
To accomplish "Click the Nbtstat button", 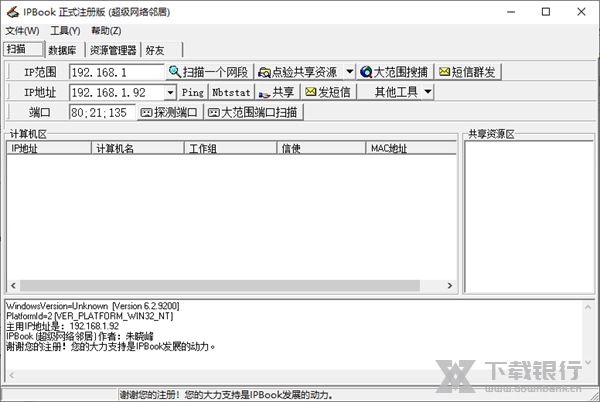I will [232, 92].
